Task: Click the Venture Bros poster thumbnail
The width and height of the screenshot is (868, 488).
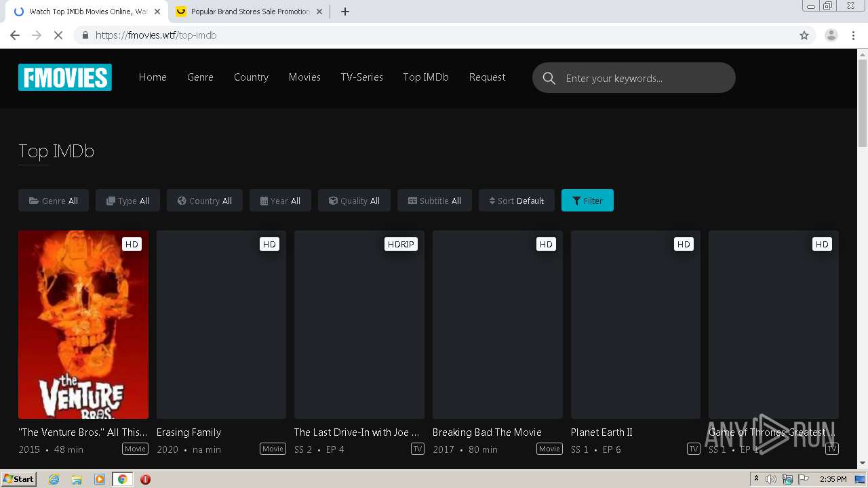Action: tap(83, 325)
